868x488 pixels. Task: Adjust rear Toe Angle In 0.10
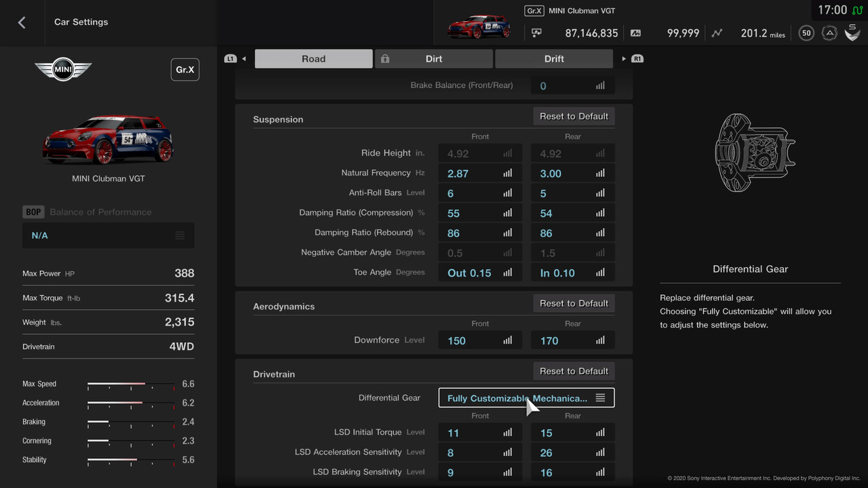tap(573, 272)
